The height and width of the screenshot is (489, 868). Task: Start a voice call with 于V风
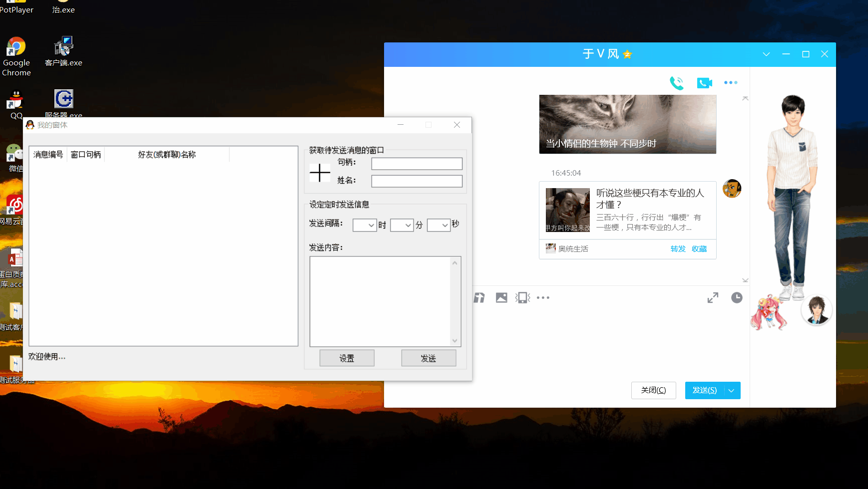677,83
